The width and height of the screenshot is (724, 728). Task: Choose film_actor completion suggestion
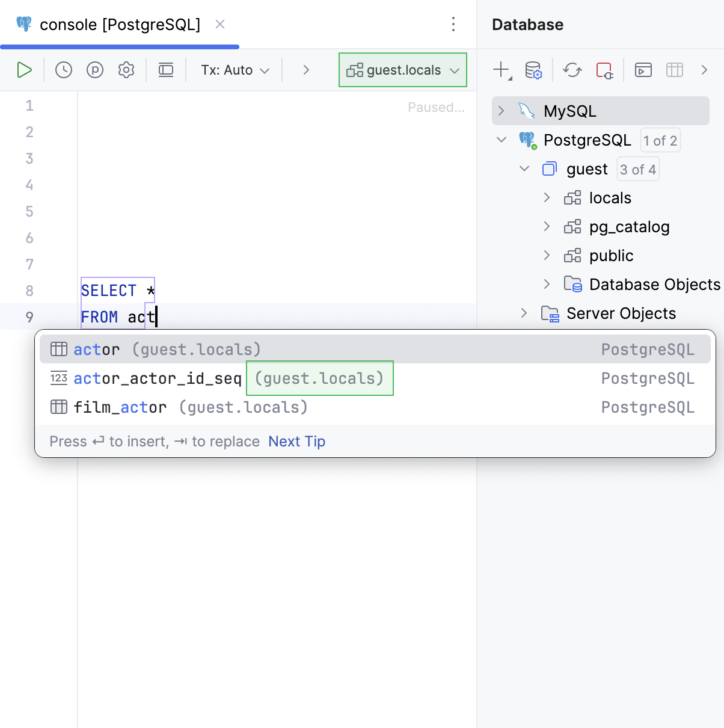(375, 407)
